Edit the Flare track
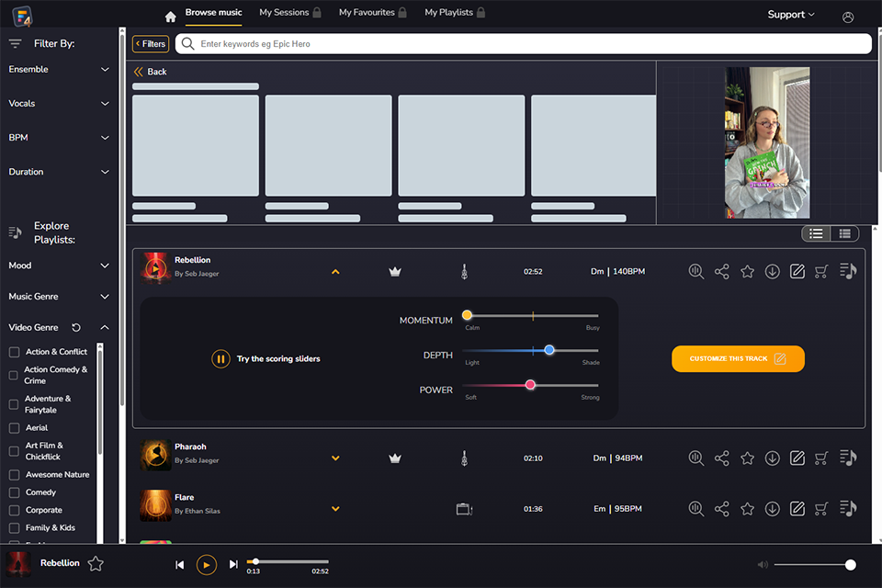The image size is (882, 588). tap(797, 509)
